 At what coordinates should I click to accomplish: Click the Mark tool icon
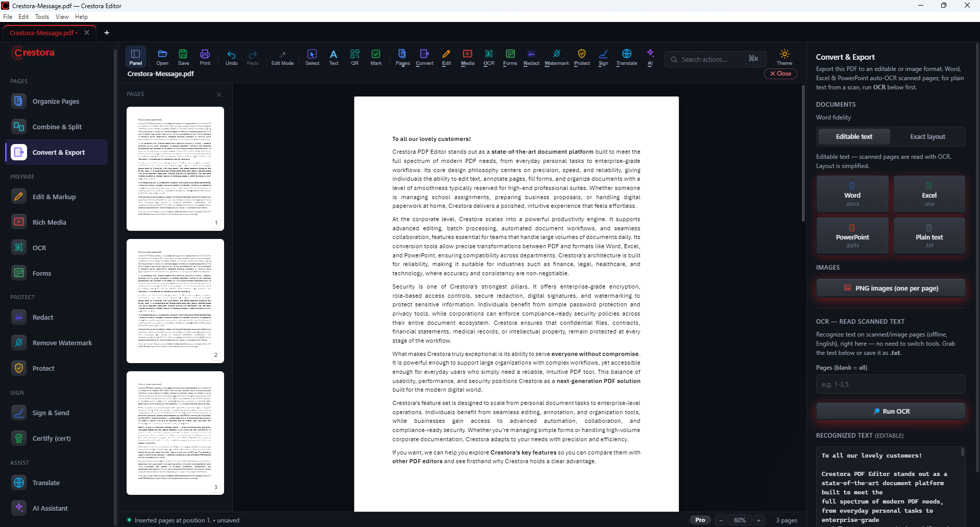pos(376,57)
